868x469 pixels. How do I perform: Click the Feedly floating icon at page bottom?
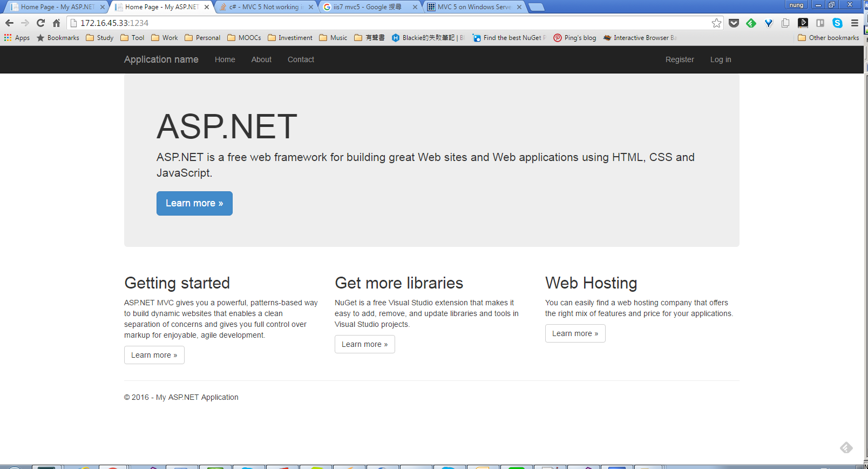[x=846, y=447]
